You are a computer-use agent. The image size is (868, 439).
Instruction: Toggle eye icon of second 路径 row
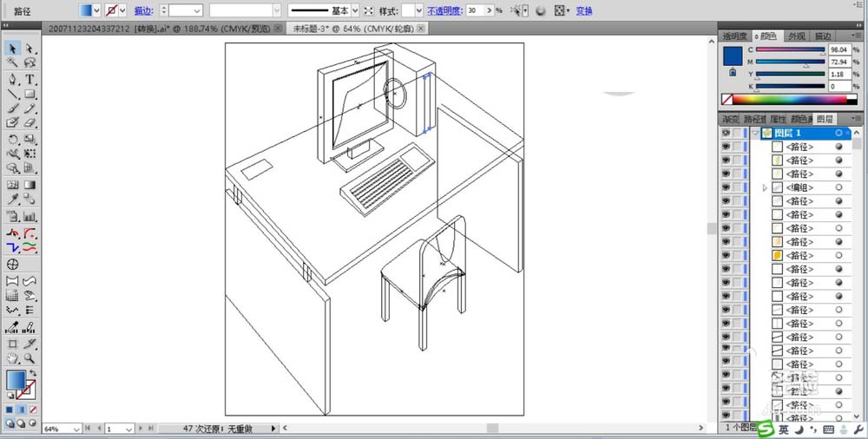[726, 160]
